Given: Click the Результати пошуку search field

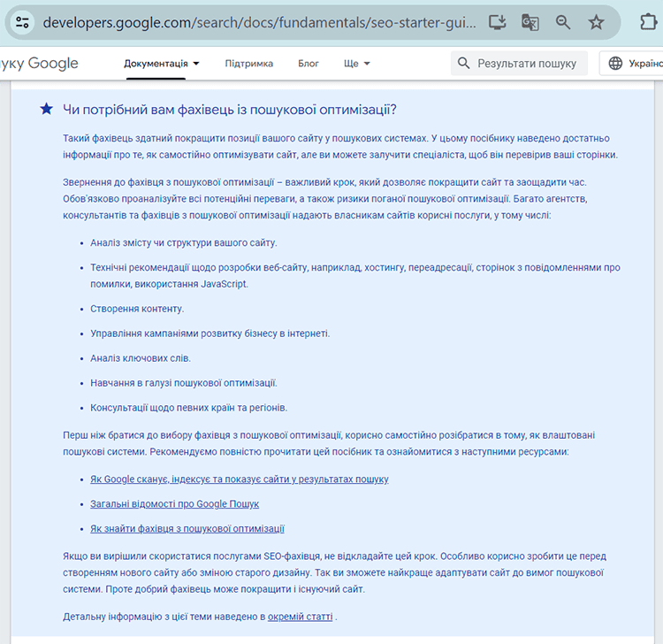Looking at the screenshot, I should pos(519,63).
